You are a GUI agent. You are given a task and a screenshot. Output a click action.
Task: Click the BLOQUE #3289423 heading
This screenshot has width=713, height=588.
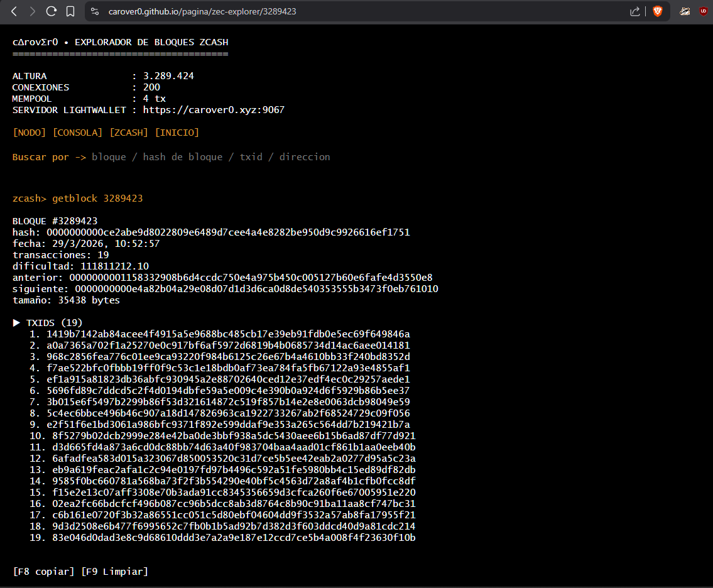coord(55,221)
